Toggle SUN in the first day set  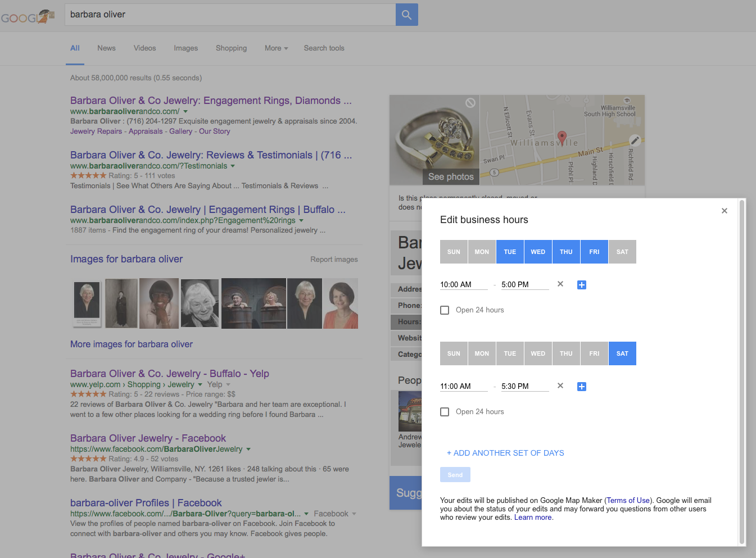pyautogui.click(x=454, y=252)
